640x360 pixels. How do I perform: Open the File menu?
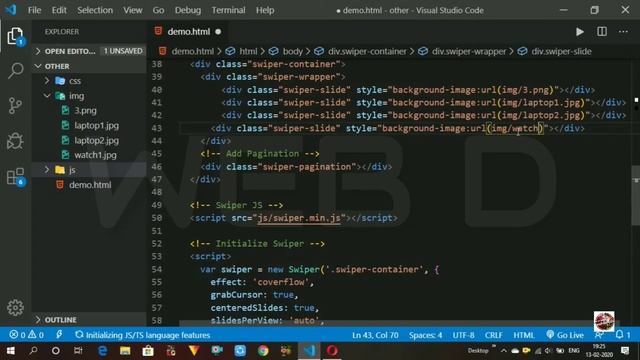point(34,10)
